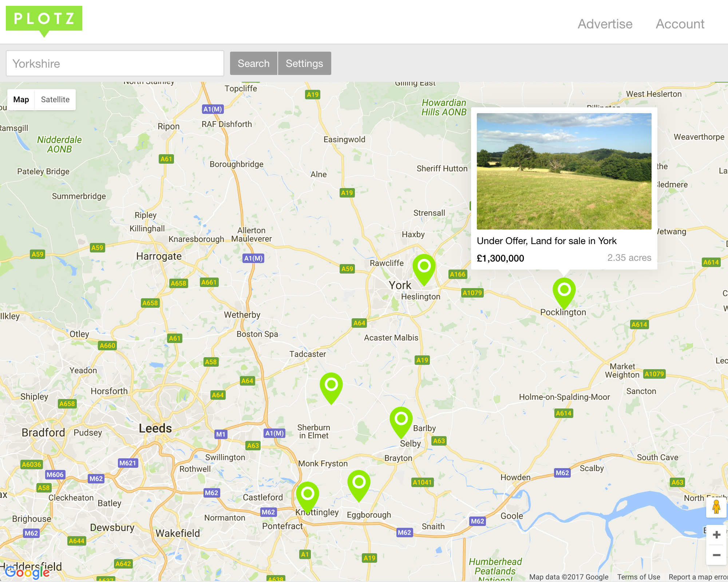Zoom in with the plus button
This screenshot has width=728, height=582.
pyautogui.click(x=716, y=535)
